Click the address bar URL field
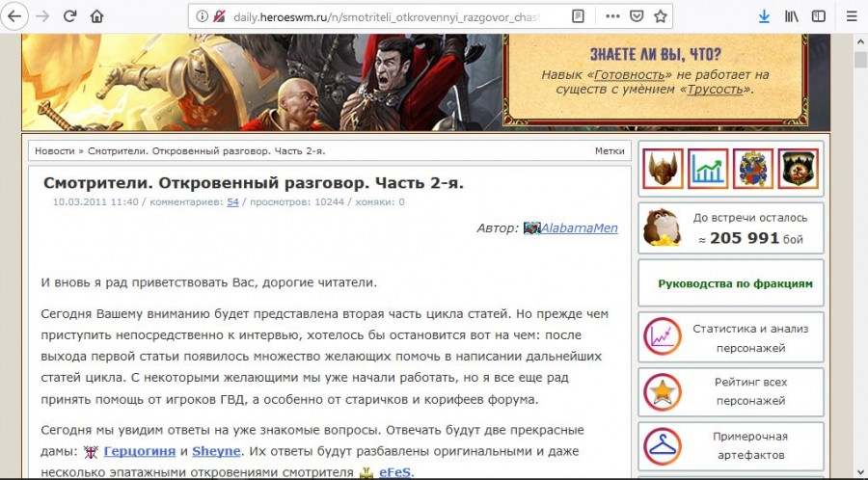The height and width of the screenshot is (480, 868). (x=387, y=16)
